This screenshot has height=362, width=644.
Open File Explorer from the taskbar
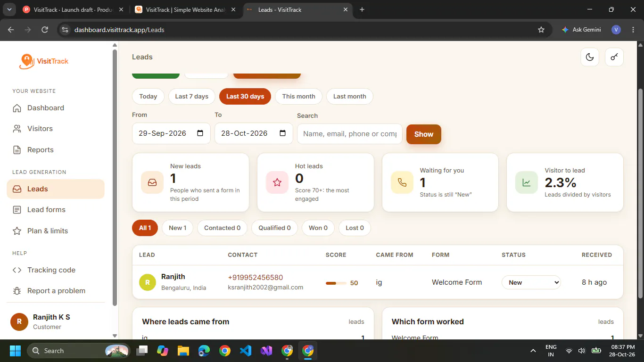[x=183, y=351]
